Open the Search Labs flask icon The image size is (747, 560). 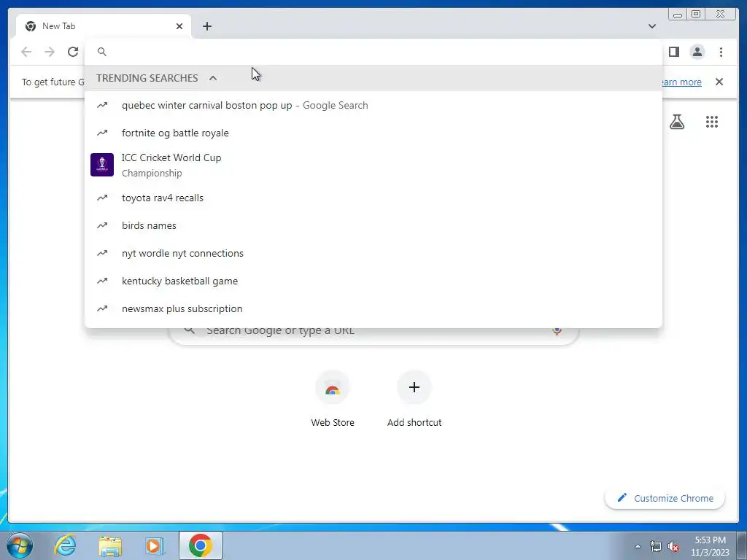[677, 122]
